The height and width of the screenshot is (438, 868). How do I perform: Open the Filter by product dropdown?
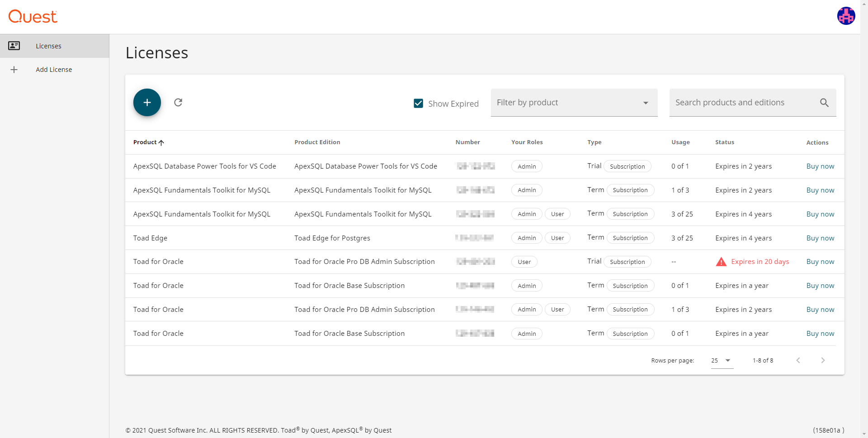574,103
